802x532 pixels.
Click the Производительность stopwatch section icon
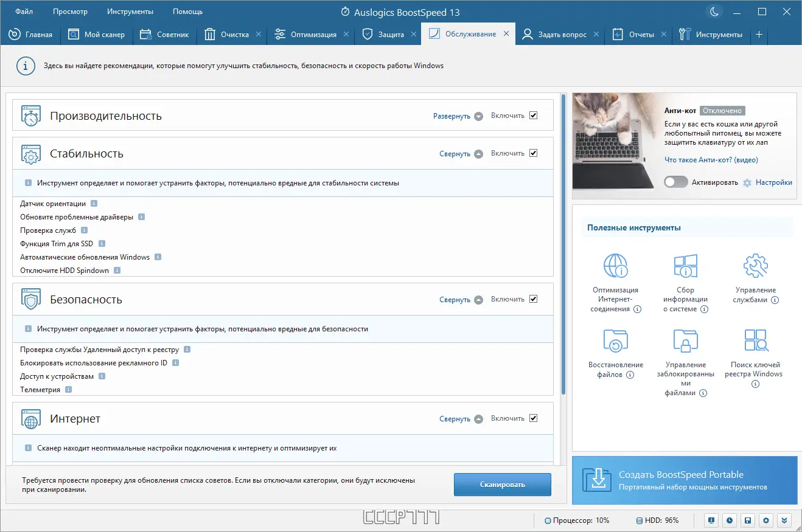coord(31,116)
